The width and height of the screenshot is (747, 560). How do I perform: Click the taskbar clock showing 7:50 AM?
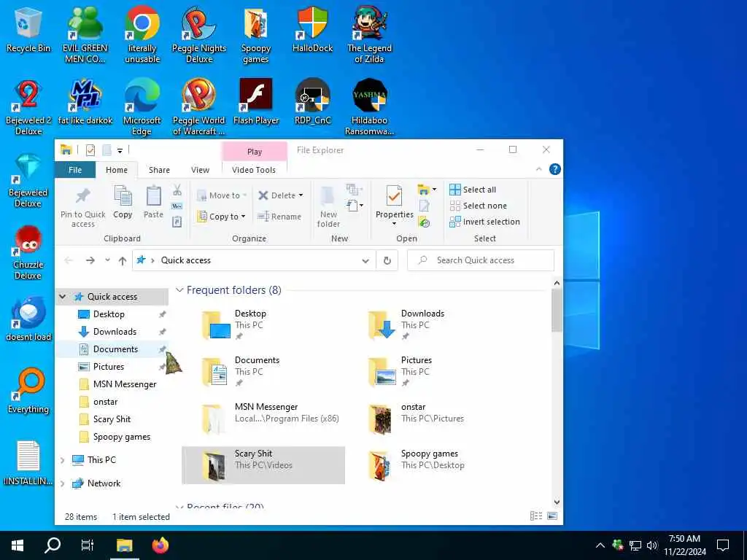click(x=684, y=545)
